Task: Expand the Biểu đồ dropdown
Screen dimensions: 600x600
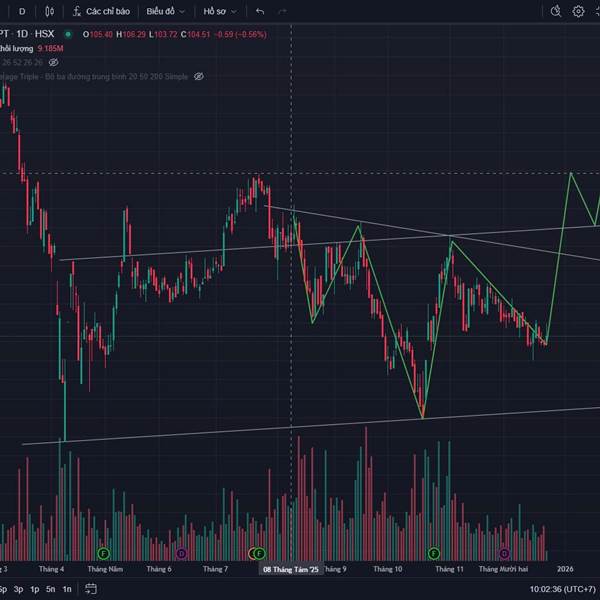Action: coord(166,11)
